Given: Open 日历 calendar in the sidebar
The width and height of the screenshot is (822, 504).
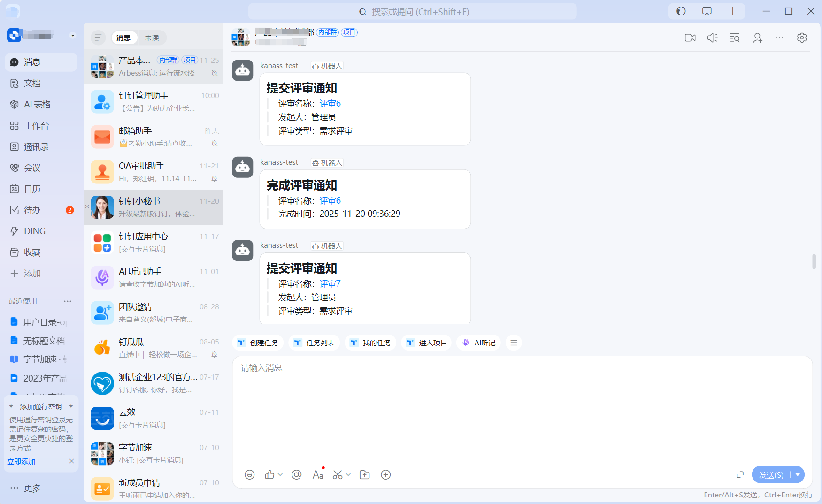Looking at the screenshot, I should click(41, 189).
